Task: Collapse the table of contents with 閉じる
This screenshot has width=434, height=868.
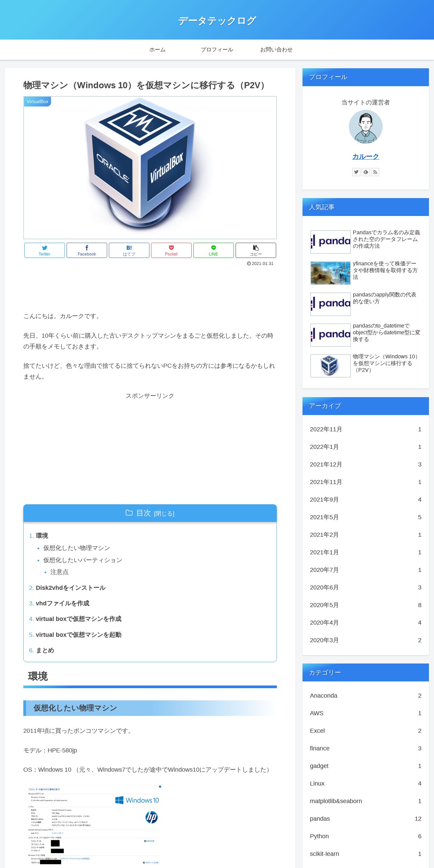Action: 164,514
